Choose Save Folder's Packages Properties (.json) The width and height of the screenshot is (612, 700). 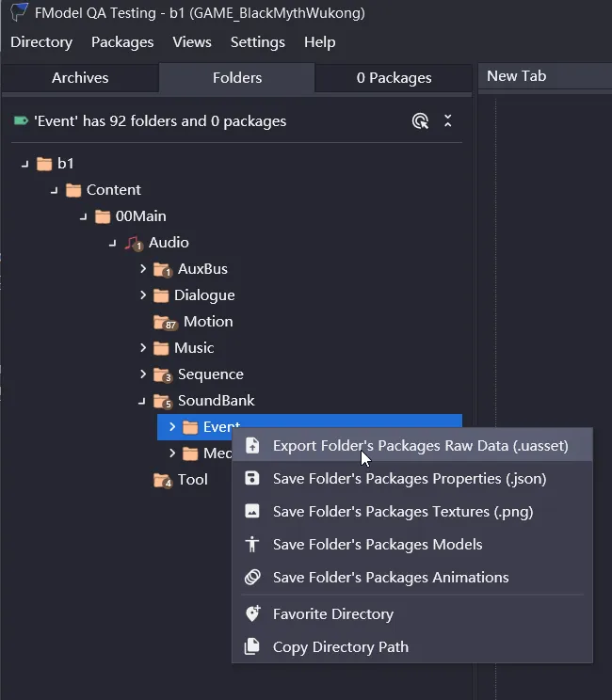pos(409,479)
